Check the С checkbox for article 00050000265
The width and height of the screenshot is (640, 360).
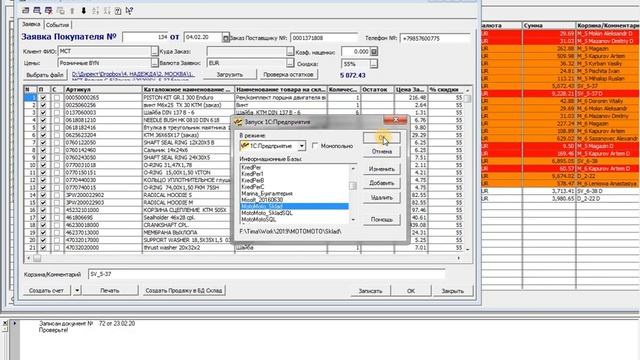tap(57, 98)
